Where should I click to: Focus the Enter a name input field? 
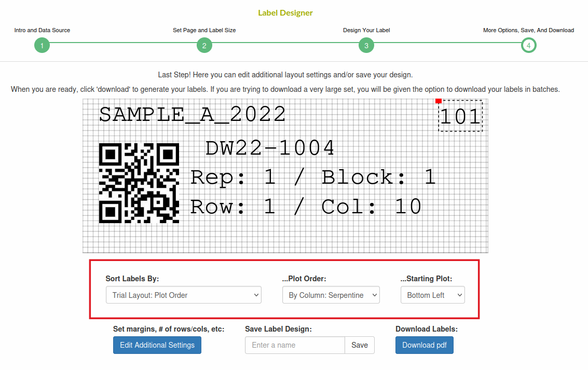pyautogui.click(x=295, y=345)
